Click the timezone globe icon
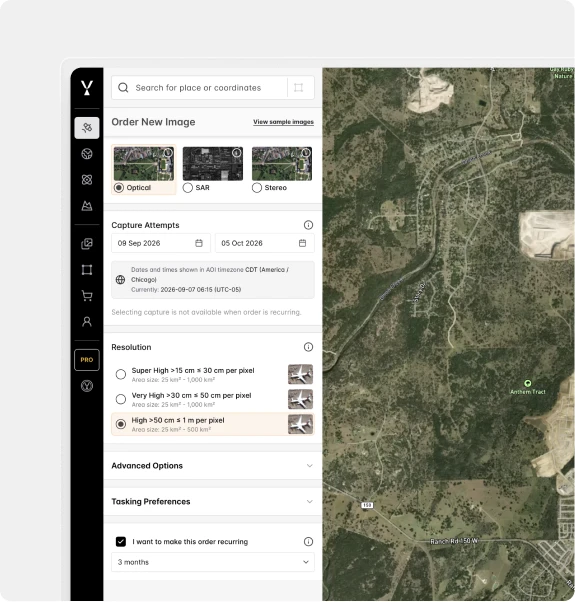Screen dimensions: 575x602 coord(121,280)
